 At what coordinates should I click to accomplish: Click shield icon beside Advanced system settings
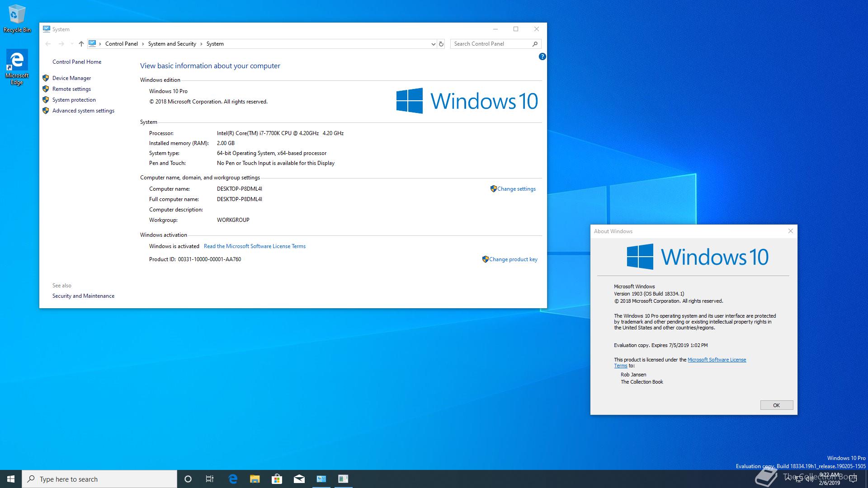coord(46,111)
